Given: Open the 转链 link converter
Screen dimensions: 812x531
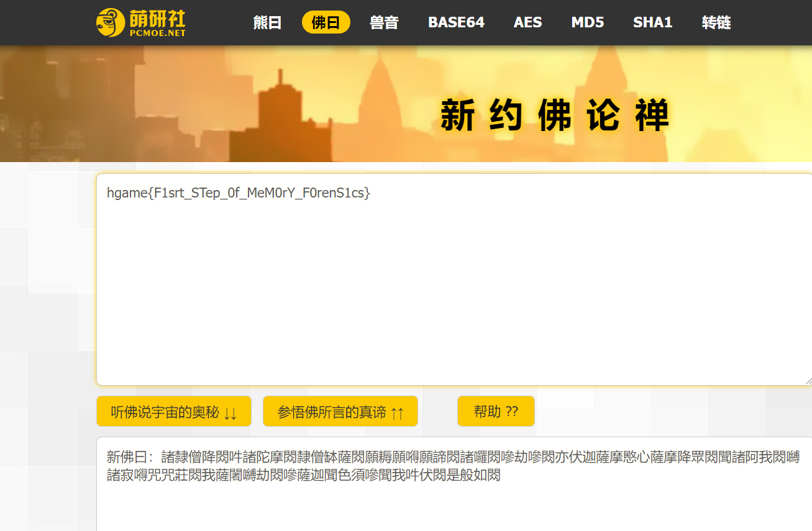Looking at the screenshot, I should point(716,23).
